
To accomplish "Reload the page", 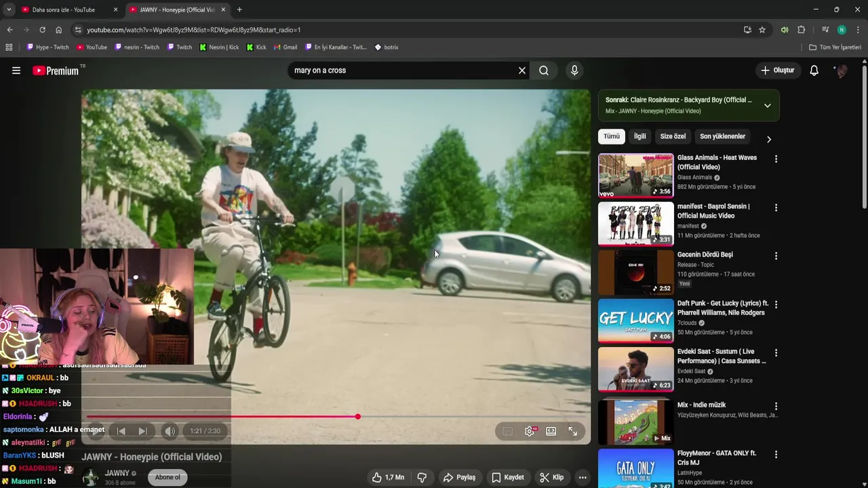I will pos(42,30).
